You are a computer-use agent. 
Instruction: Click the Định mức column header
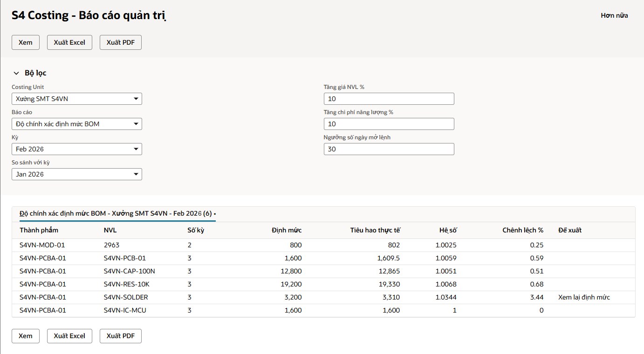tap(287, 230)
